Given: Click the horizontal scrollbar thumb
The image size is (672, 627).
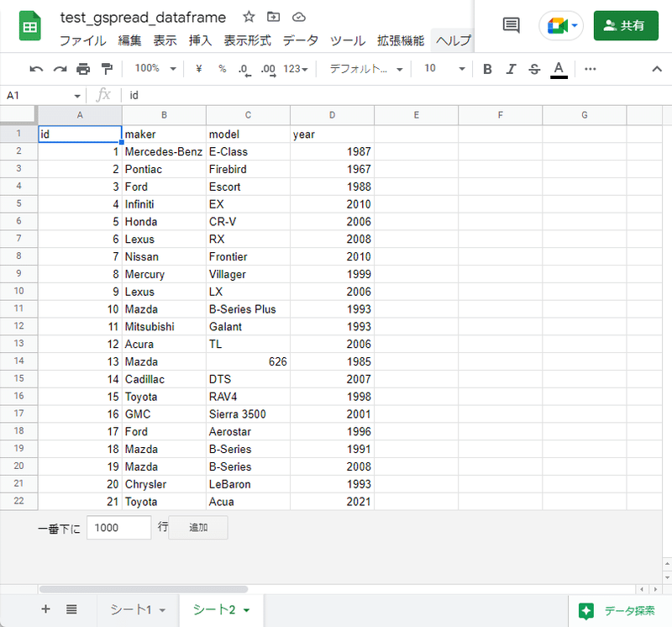Looking at the screenshot, I should pyautogui.click(x=144, y=589).
